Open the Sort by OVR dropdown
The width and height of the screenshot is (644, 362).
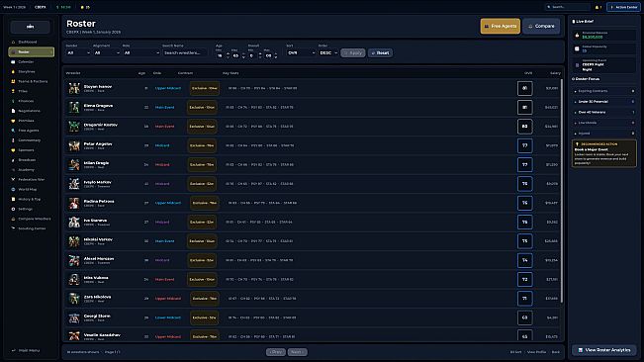[301, 53]
